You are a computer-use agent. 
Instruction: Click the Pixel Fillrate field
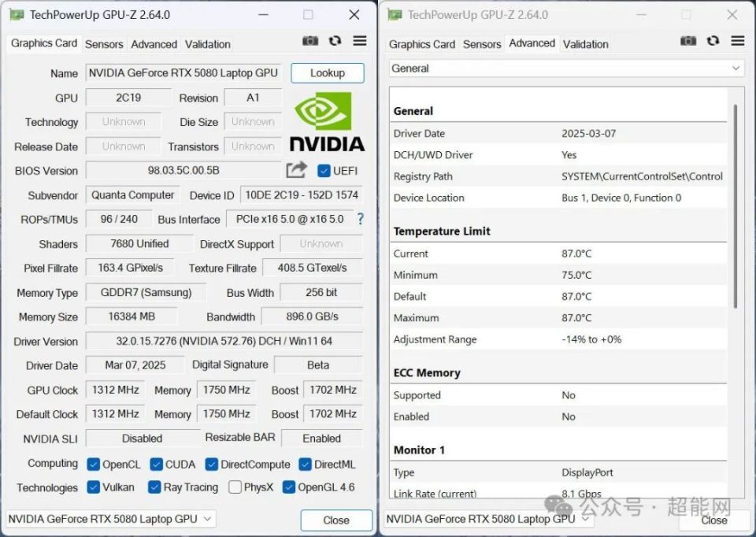click(130, 268)
